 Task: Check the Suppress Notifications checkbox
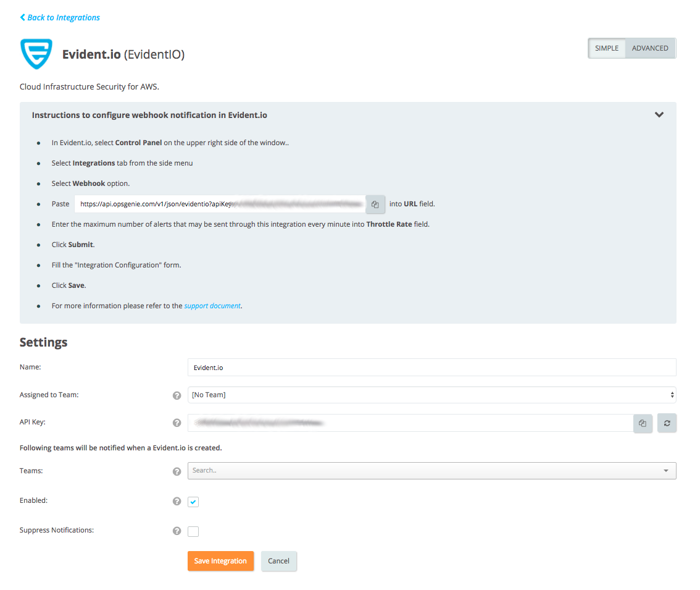click(193, 531)
